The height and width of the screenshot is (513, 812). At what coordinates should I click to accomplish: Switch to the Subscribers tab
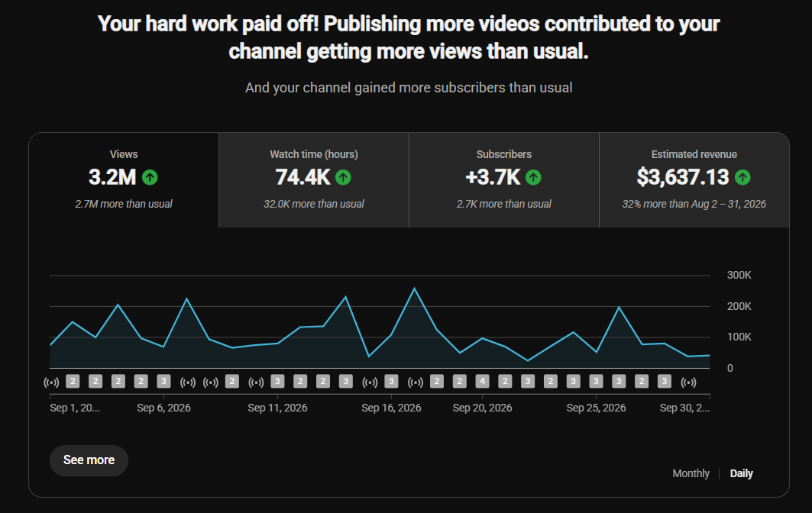[504, 179]
